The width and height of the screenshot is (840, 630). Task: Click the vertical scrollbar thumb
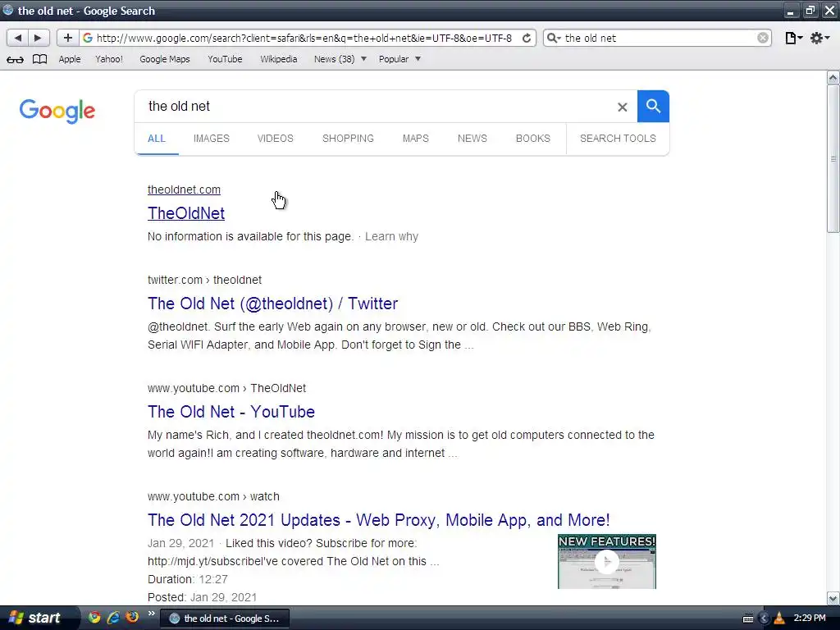[x=833, y=158]
